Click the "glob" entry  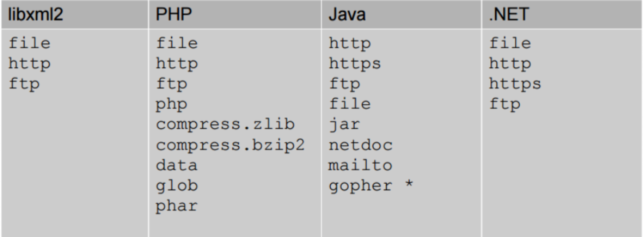177,186
